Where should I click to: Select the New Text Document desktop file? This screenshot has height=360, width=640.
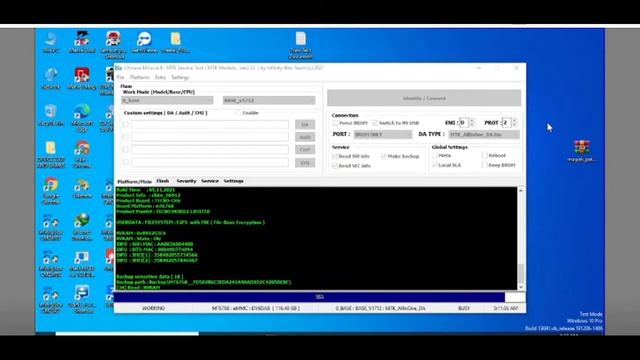tap(300, 45)
